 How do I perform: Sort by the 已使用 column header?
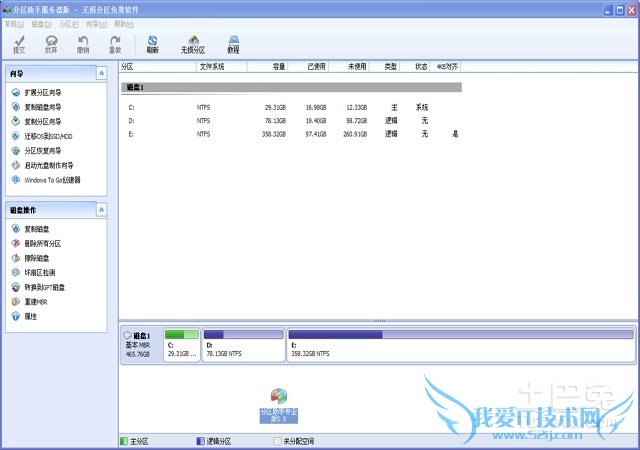click(308, 67)
